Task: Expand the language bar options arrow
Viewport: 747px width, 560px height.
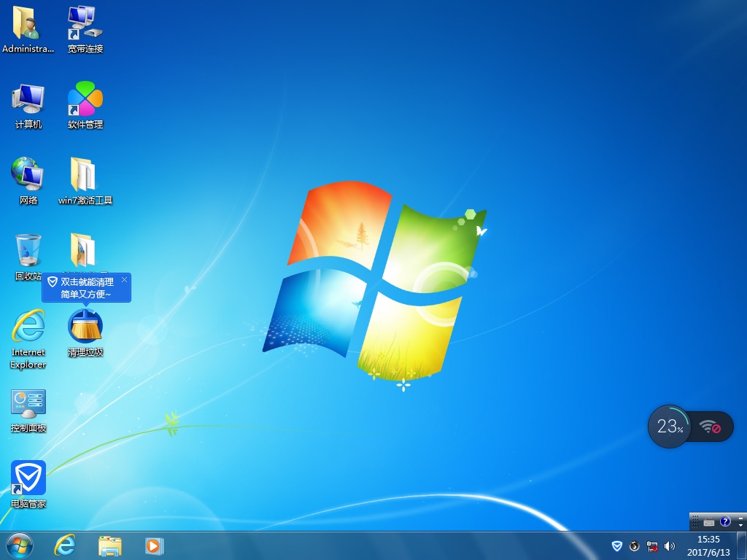Action: 741,524
